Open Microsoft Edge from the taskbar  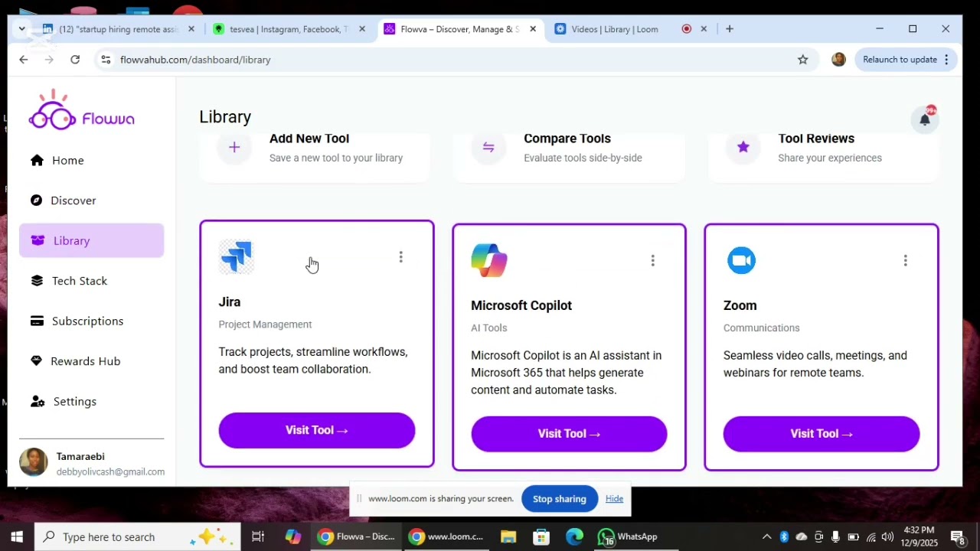point(574,536)
